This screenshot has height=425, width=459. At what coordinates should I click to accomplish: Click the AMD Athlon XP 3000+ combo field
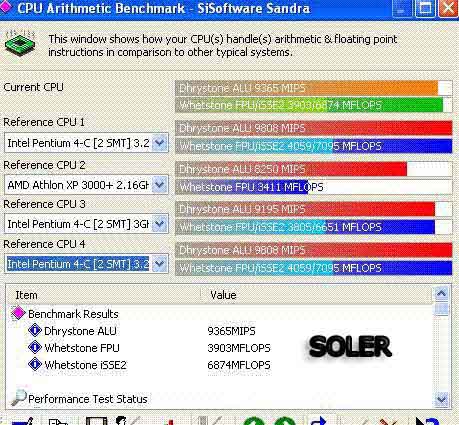pyautogui.click(x=86, y=185)
